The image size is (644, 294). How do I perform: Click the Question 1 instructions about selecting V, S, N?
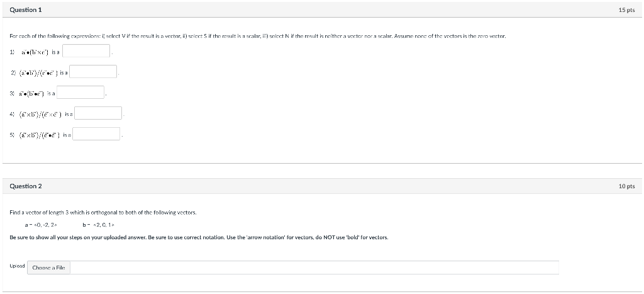click(257, 36)
